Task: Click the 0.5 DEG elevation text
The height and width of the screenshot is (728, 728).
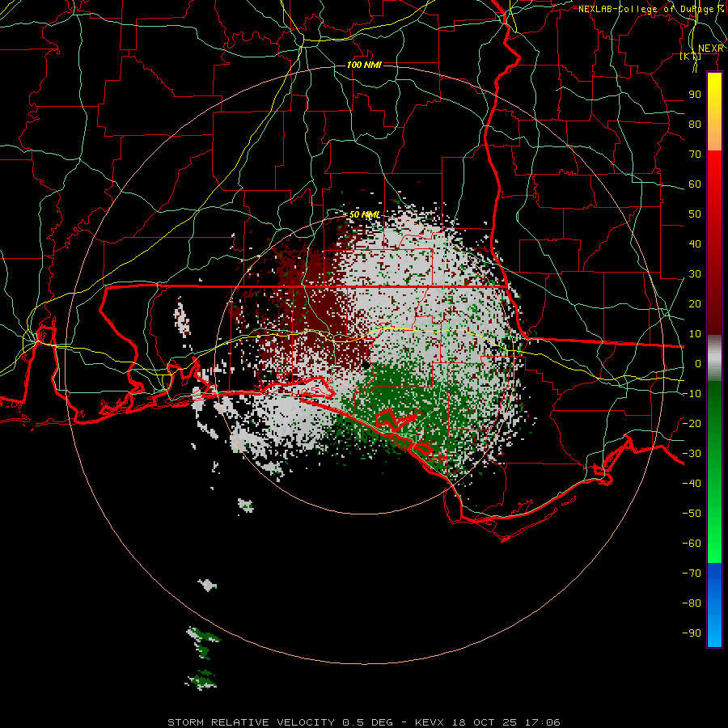Action: point(368,722)
